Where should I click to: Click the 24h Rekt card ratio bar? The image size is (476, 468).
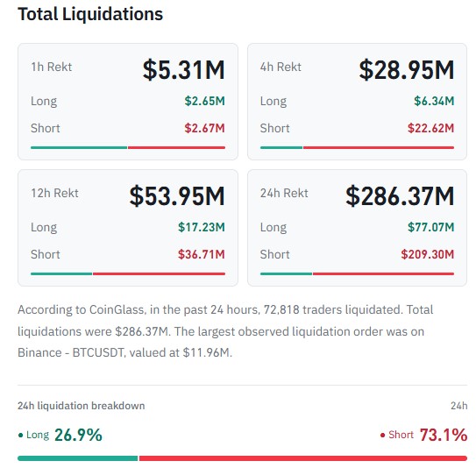[x=357, y=273]
